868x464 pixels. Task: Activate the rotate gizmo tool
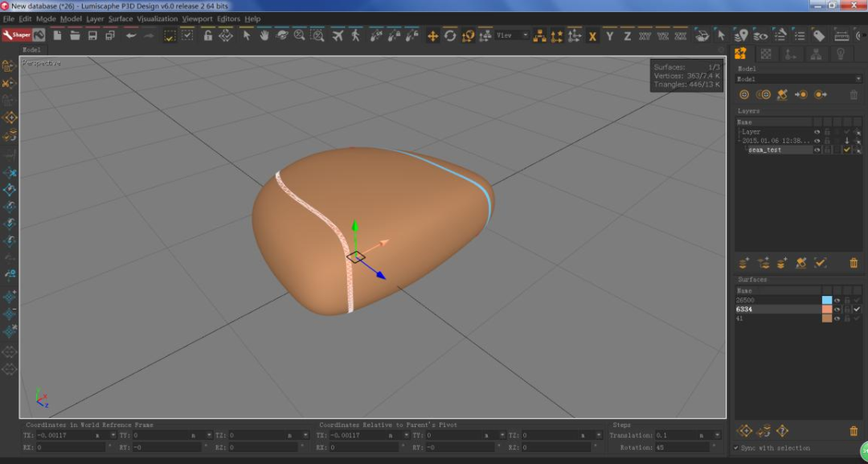coord(450,35)
